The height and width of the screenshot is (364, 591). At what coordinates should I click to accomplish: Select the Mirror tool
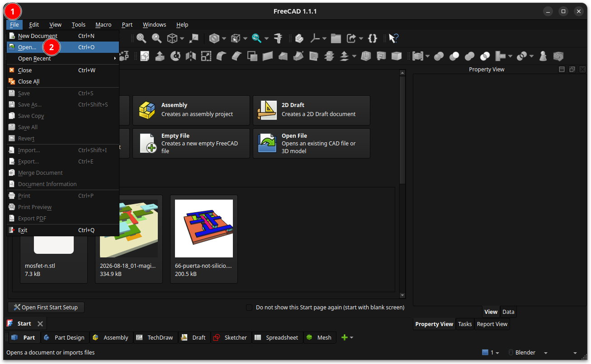point(190,56)
